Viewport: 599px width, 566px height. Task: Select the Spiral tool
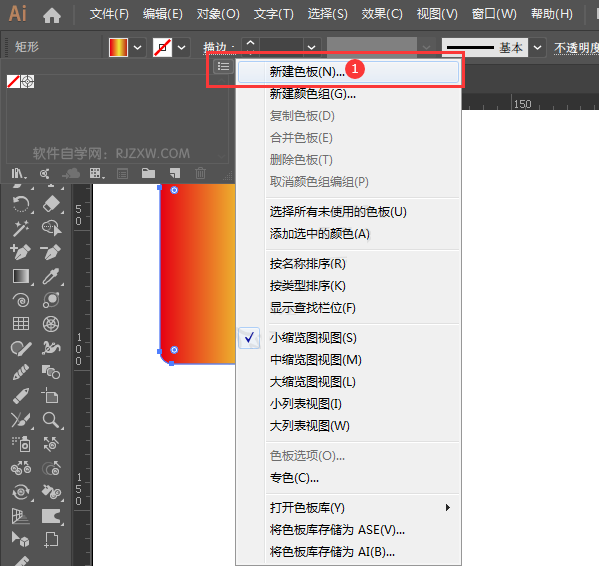21,300
